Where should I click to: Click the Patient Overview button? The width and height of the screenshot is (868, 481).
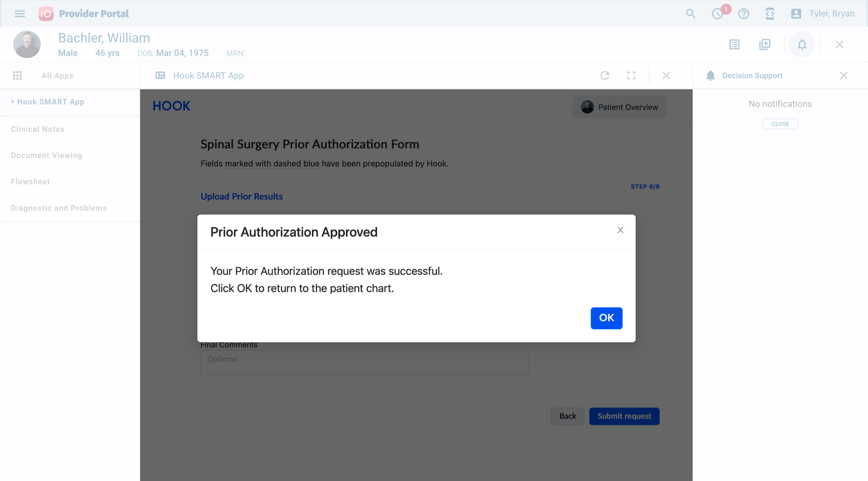[619, 107]
